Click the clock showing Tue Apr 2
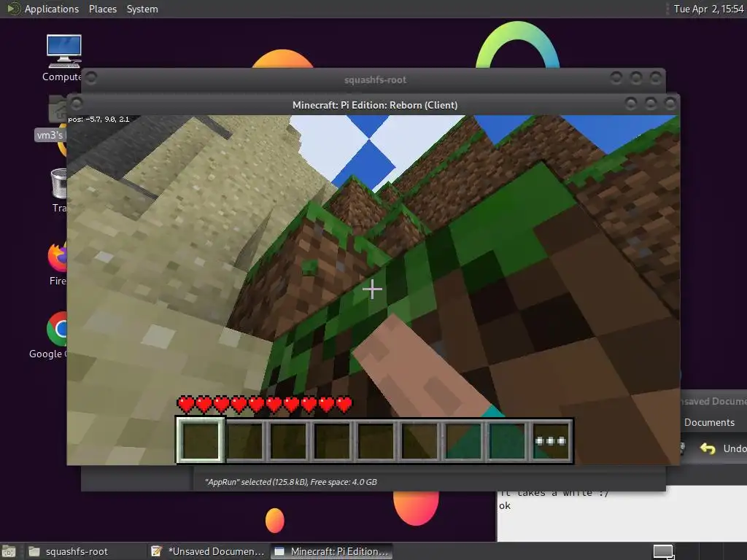The width and height of the screenshot is (747, 560). [x=708, y=9]
